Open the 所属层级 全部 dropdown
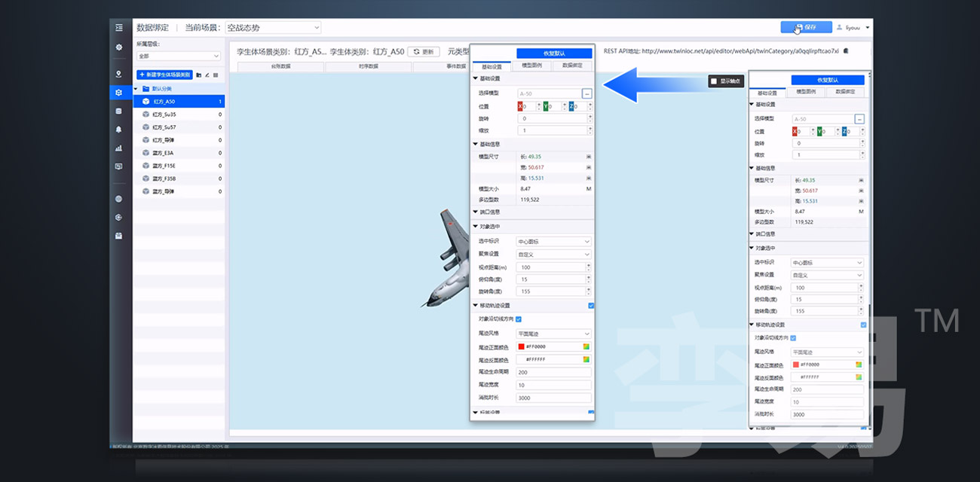This screenshot has width=980, height=482. 179,56
